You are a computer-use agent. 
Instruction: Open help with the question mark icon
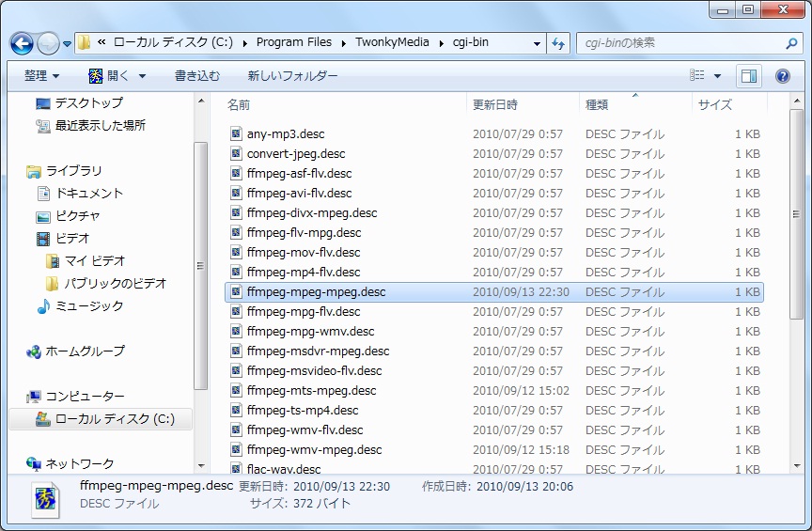coord(783,76)
